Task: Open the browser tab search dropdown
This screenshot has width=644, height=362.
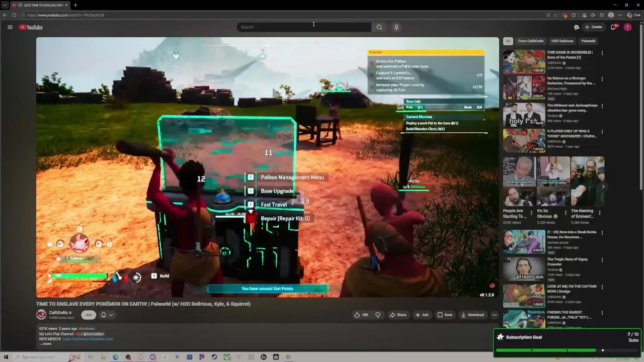Action: point(5,5)
